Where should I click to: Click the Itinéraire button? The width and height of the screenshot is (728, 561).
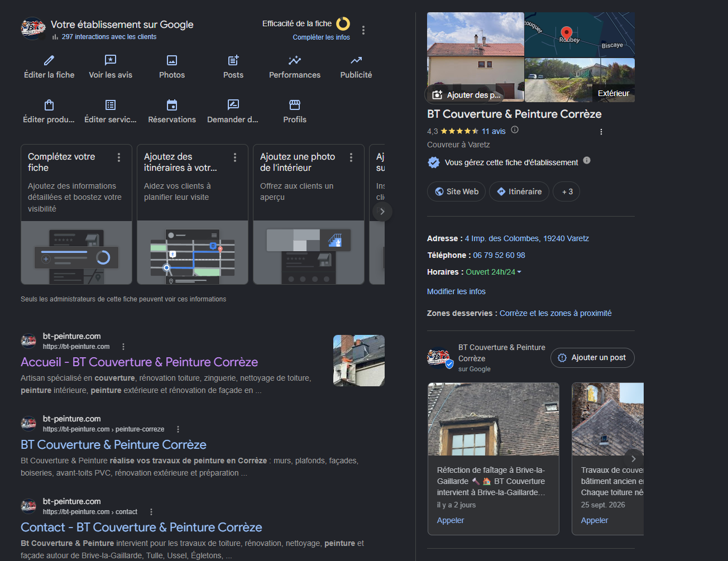click(519, 191)
